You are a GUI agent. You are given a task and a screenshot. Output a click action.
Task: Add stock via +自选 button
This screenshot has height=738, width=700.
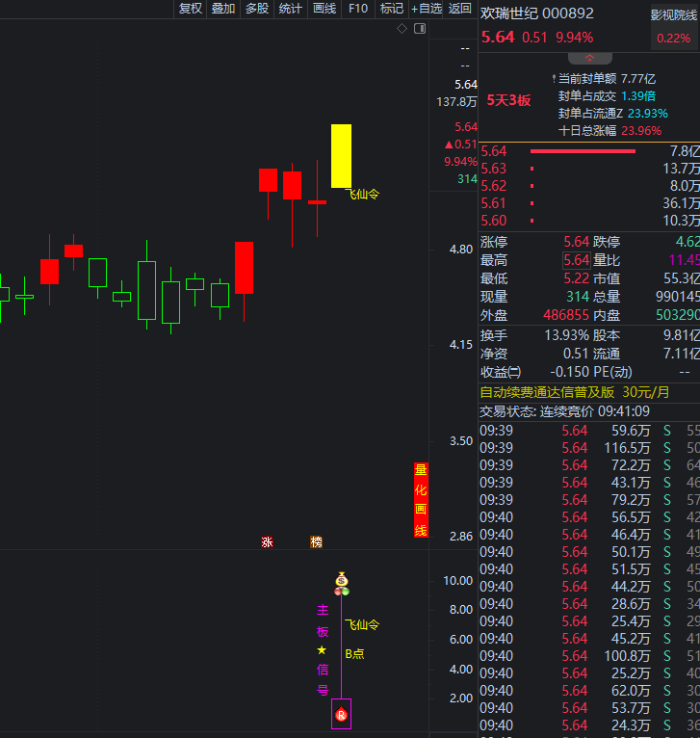(427, 9)
